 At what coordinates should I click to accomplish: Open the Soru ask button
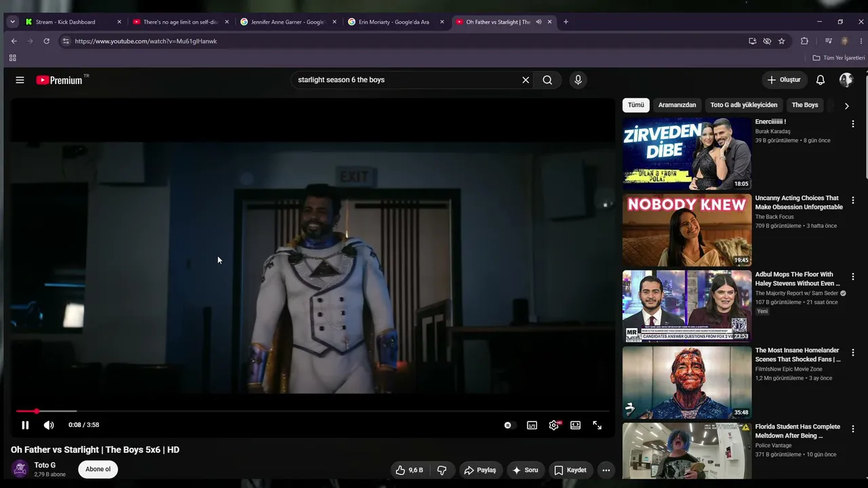click(526, 470)
